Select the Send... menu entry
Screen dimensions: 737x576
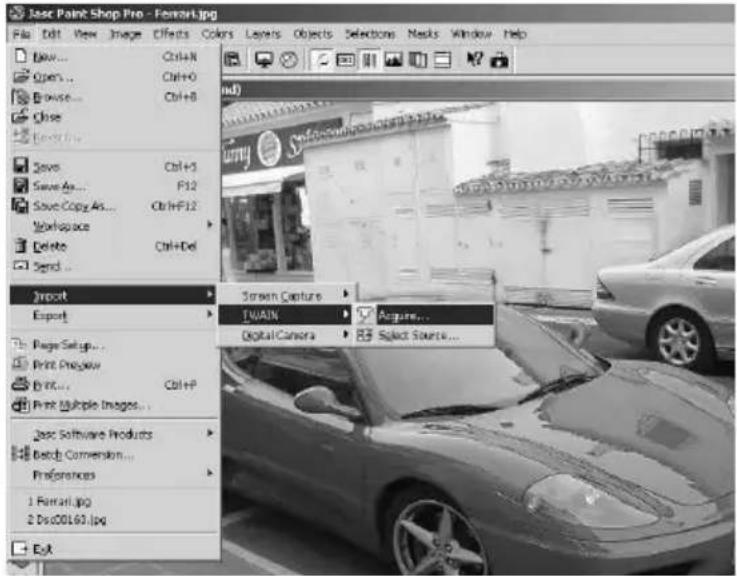113,266
